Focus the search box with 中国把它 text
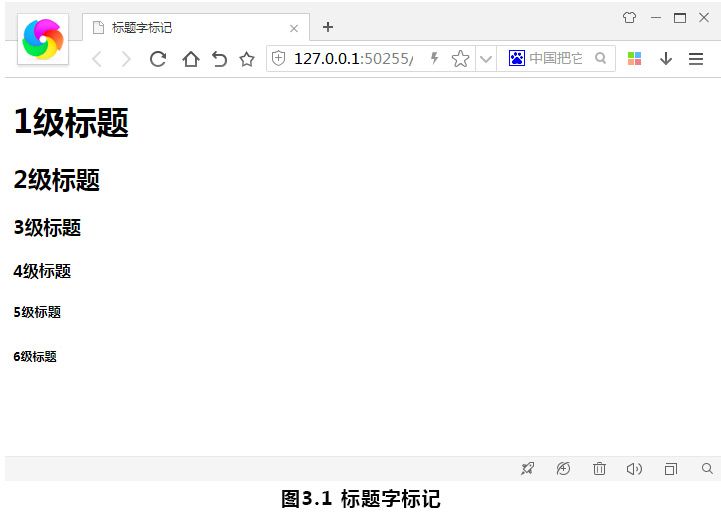Viewport: 721px width, 514px height. 556,58
